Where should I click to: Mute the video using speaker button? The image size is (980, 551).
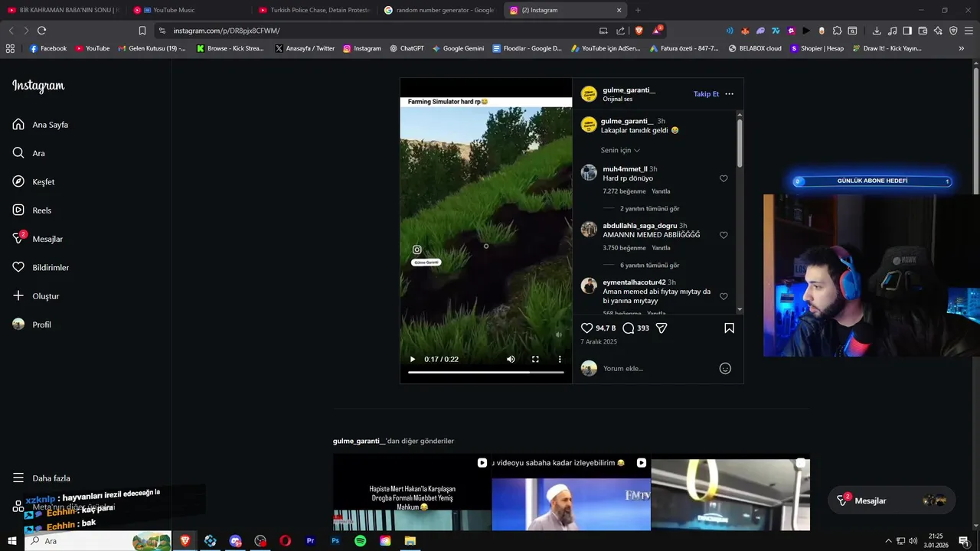[x=511, y=359]
